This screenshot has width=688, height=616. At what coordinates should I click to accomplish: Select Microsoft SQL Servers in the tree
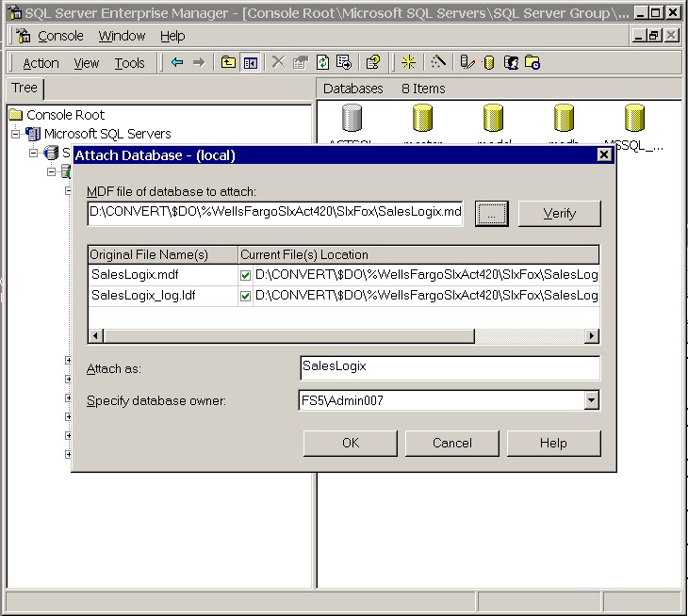107,134
